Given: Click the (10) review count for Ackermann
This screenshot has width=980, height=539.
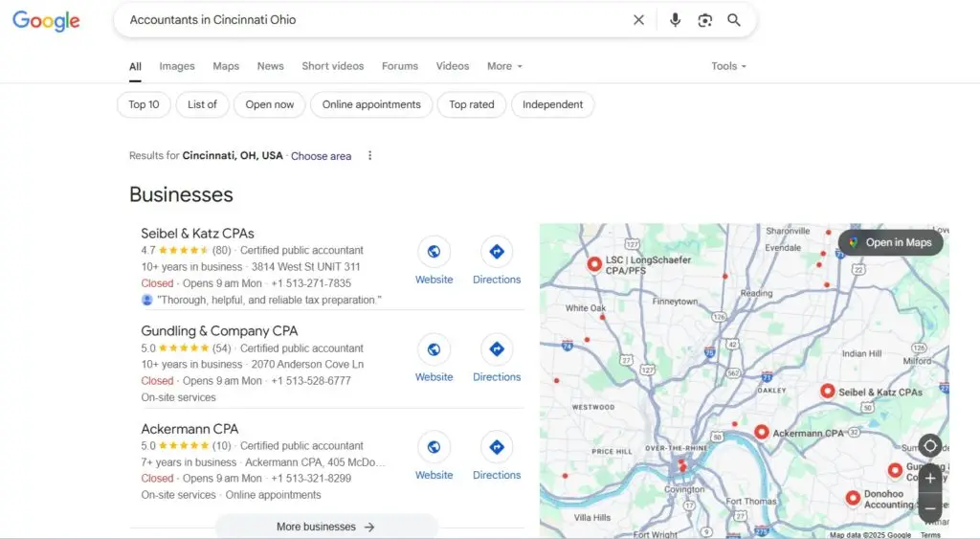Looking at the screenshot, I should 221,446.
